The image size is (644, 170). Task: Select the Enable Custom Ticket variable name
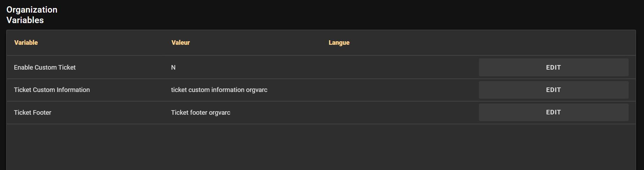click(45, 68)
